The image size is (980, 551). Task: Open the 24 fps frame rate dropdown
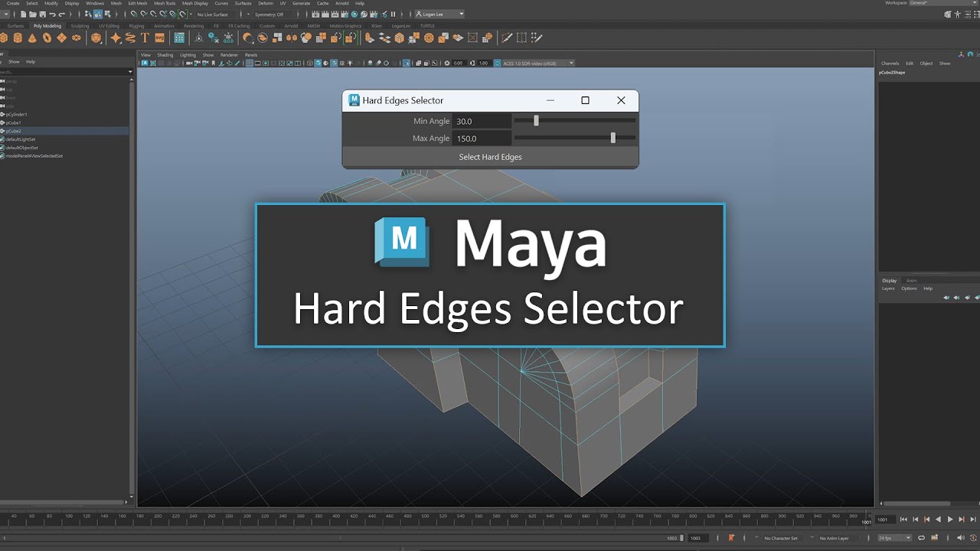(894, 538)
